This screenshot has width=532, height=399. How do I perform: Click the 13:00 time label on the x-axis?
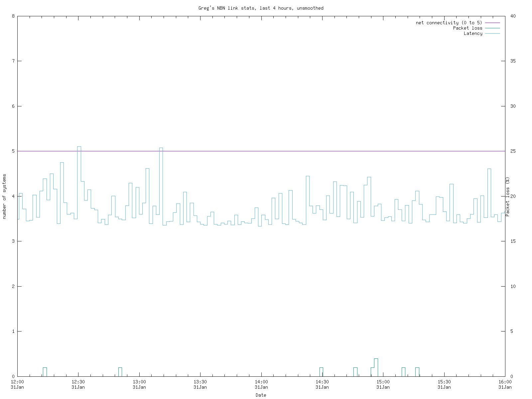[139, 382]
